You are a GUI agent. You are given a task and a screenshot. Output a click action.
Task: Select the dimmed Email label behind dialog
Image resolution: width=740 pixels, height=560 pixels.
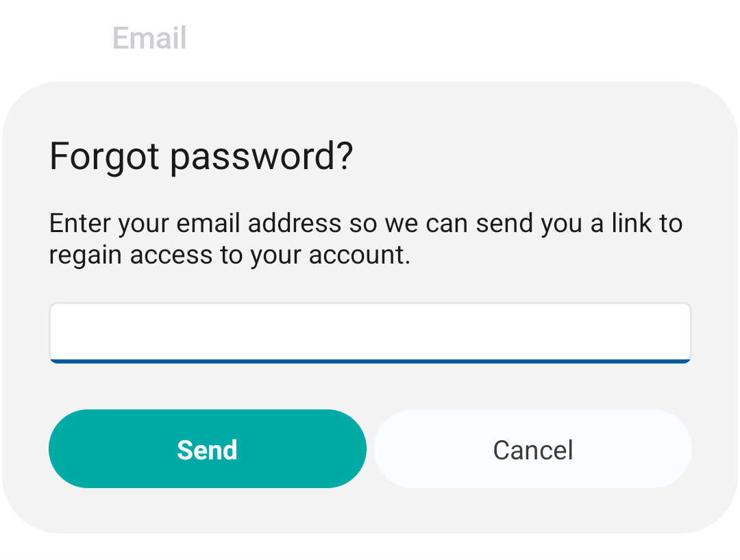pyautogui.click(x=149, y=38)
